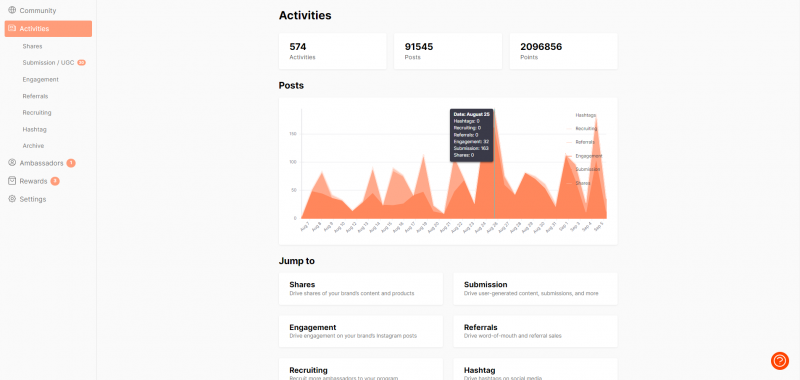
Task: Click the 50 value on chart y-axis
Action: click(294, 190)
